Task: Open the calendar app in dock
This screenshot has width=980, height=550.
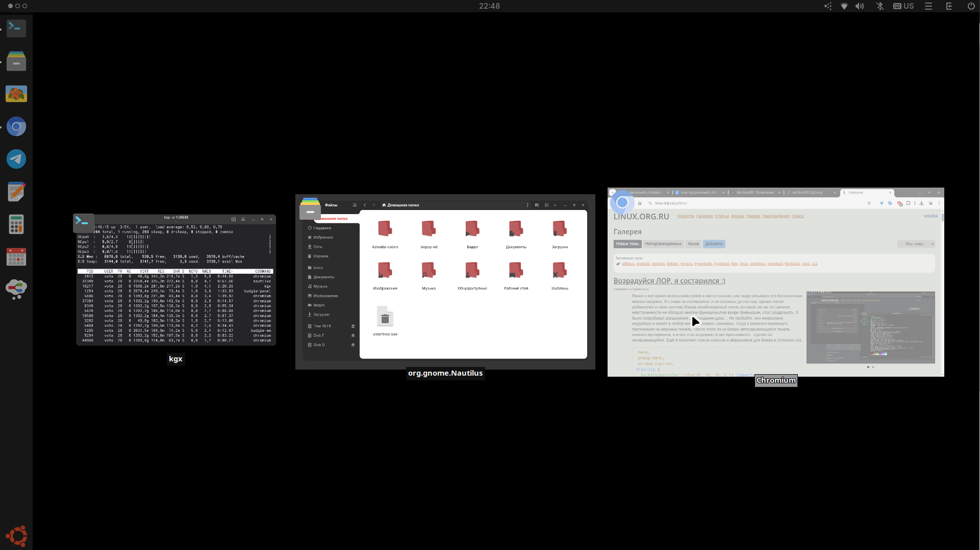Action: (16, 257)
